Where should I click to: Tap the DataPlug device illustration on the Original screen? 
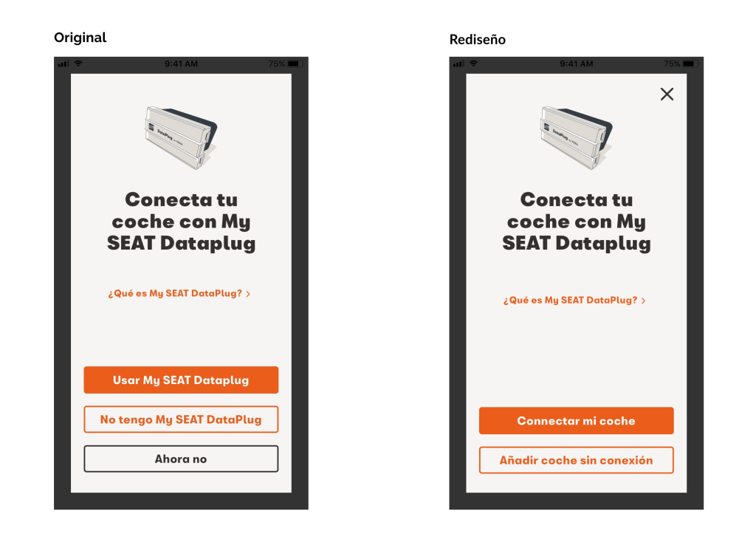click(x=181, y=135)
